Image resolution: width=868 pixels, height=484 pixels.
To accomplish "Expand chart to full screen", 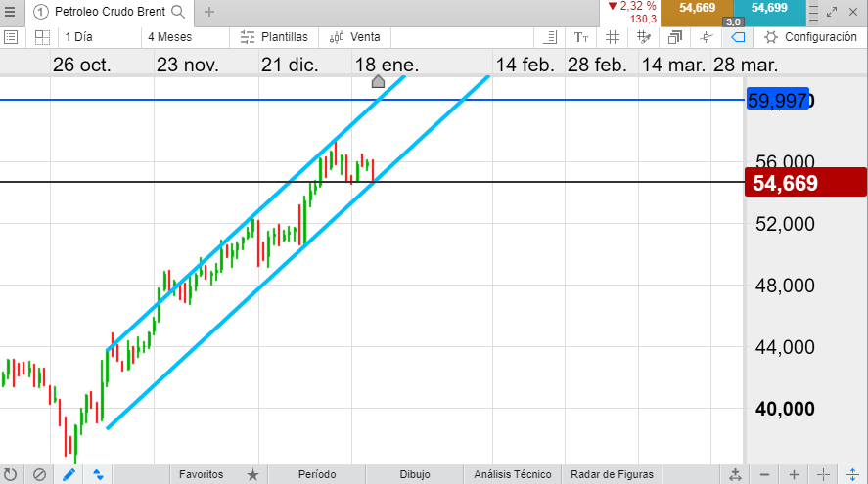I will [832, 12].
